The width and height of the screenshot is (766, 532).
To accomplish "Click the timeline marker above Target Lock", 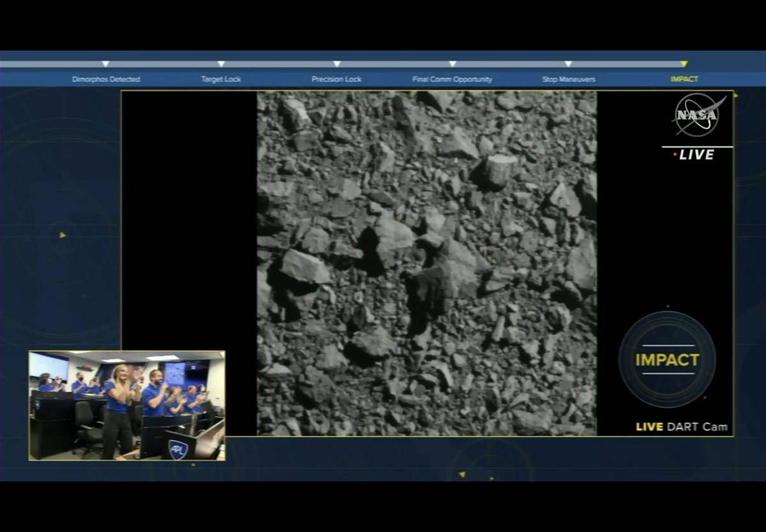I will point(221,64).
